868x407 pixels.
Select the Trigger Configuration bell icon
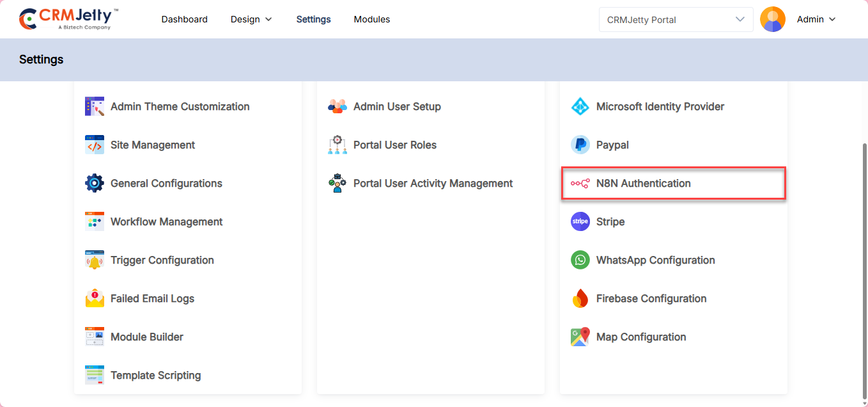tap(94, 260)
